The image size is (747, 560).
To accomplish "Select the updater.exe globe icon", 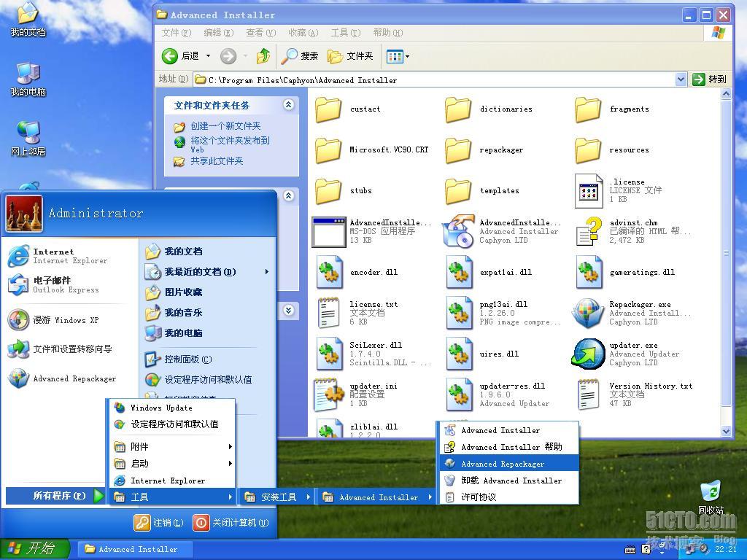I will click(x=589, y=354).
